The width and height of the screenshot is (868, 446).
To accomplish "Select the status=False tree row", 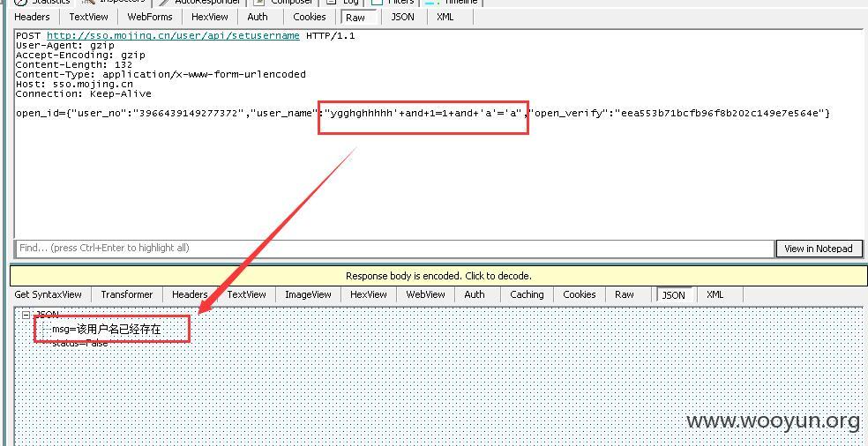I will coord(79,344).
